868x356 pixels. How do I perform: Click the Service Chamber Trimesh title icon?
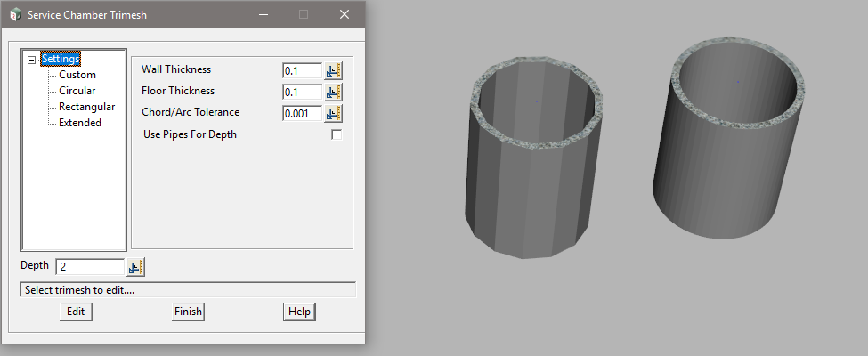pos(15,14)
